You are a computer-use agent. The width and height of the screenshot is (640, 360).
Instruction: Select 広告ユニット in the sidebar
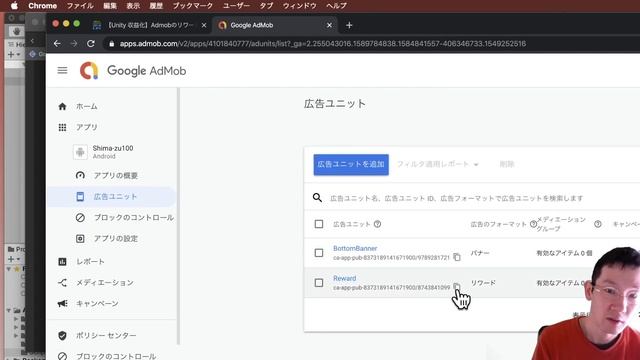click(x=111, y=196)
